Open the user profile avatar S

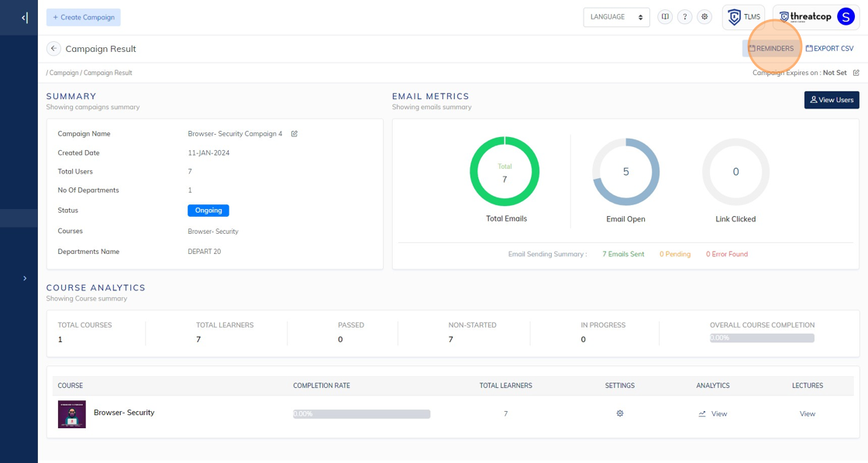tap(846, 16)
